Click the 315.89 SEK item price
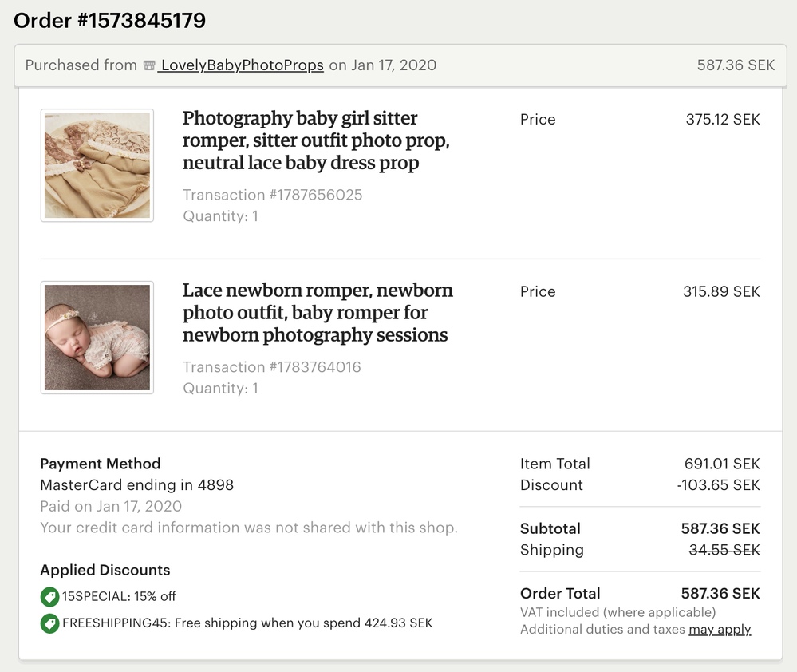Screen dimensions: 797x672 721,292
